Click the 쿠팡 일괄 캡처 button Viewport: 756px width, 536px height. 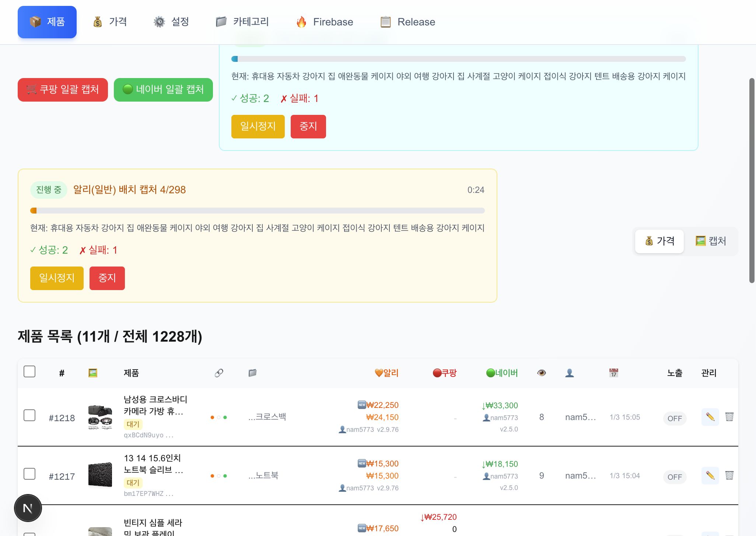(x=63, y=89)
